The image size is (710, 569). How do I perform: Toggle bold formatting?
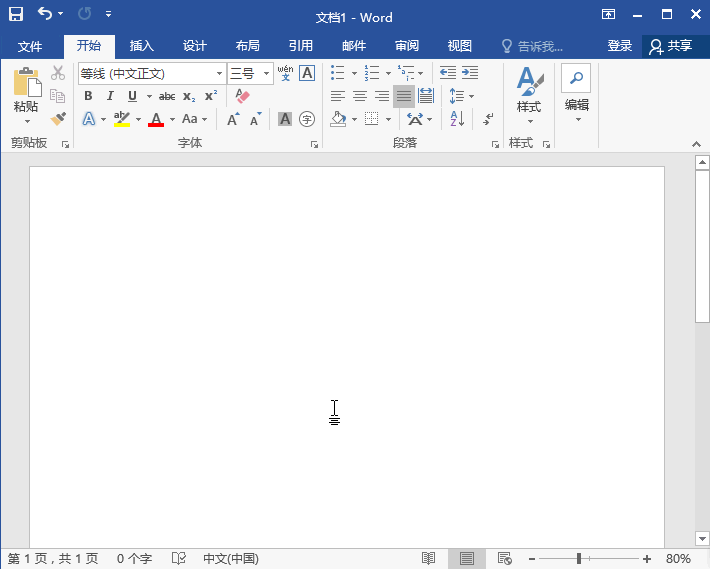pyautogui.click(x=88, y=96)
